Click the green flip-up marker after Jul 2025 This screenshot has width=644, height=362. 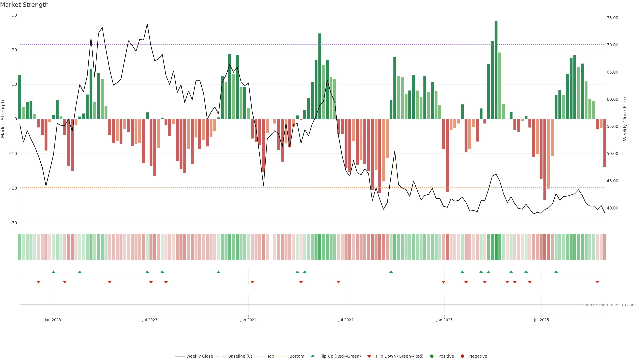point(556,272)
